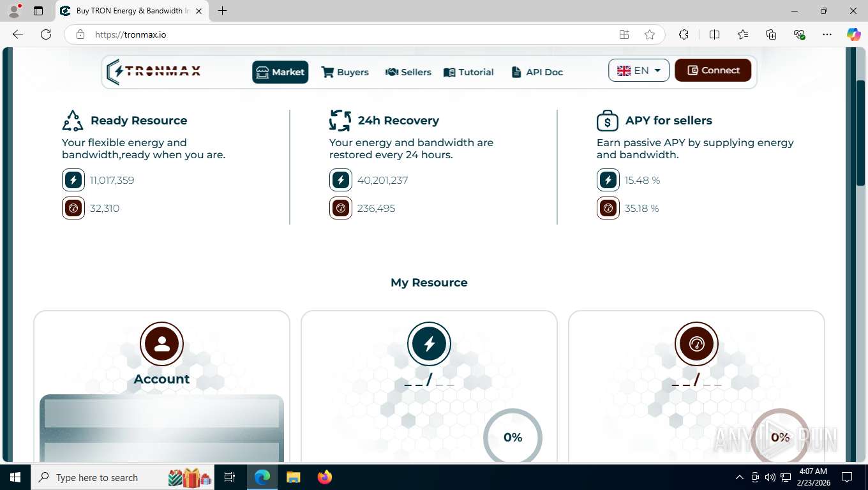Click the large energy bolt icon in My Resource
The image size is (868, 490).
pyautogui.click(x=429, y=344)
